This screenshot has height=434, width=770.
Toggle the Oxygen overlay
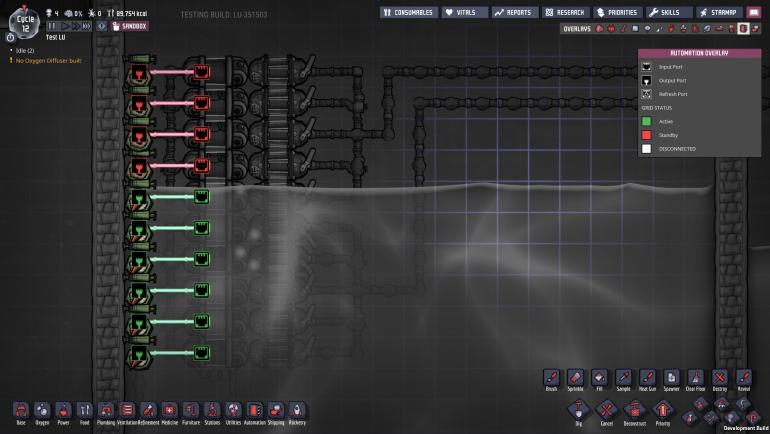coord(599,28)
